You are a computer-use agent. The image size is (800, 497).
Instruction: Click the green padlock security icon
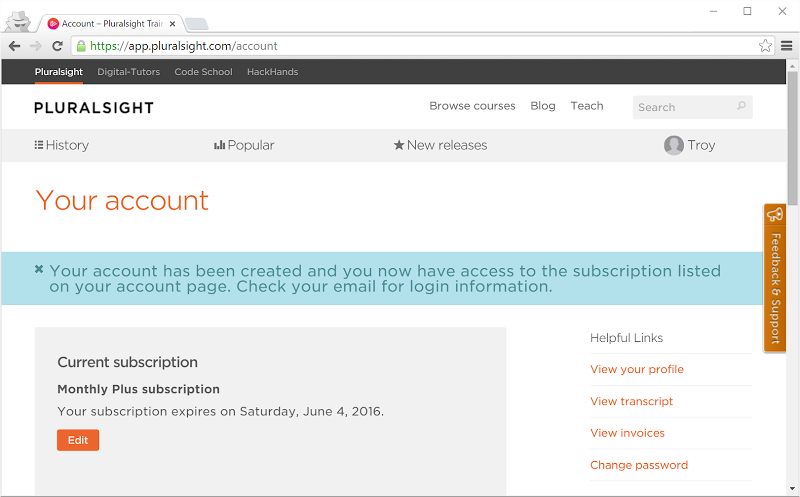(81, 46)
